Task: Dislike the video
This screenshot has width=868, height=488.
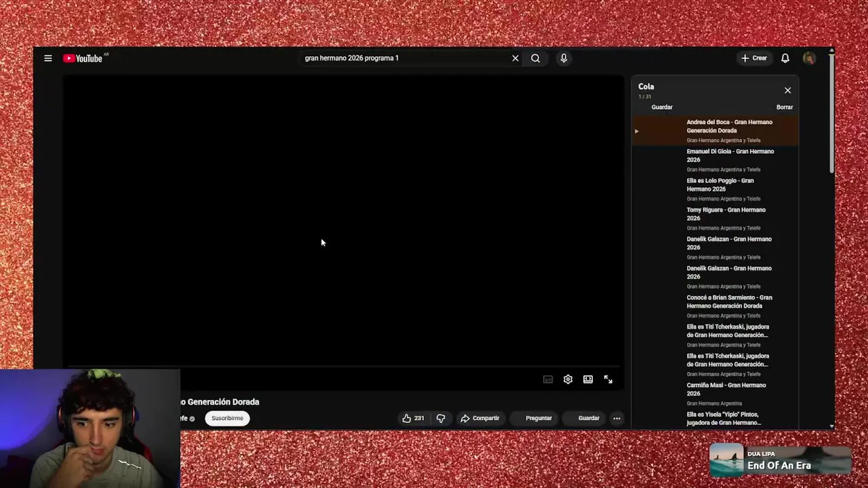Action: coord(441,418)
